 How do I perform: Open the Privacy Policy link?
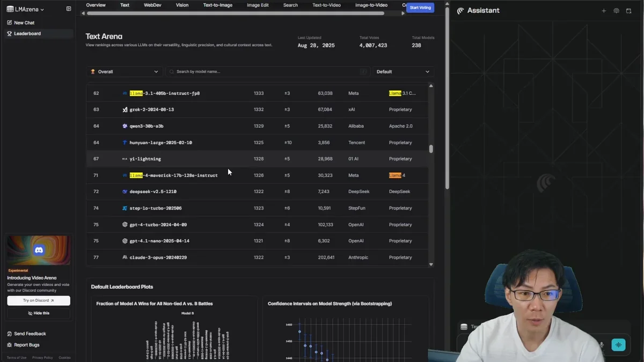click(42, 358)
